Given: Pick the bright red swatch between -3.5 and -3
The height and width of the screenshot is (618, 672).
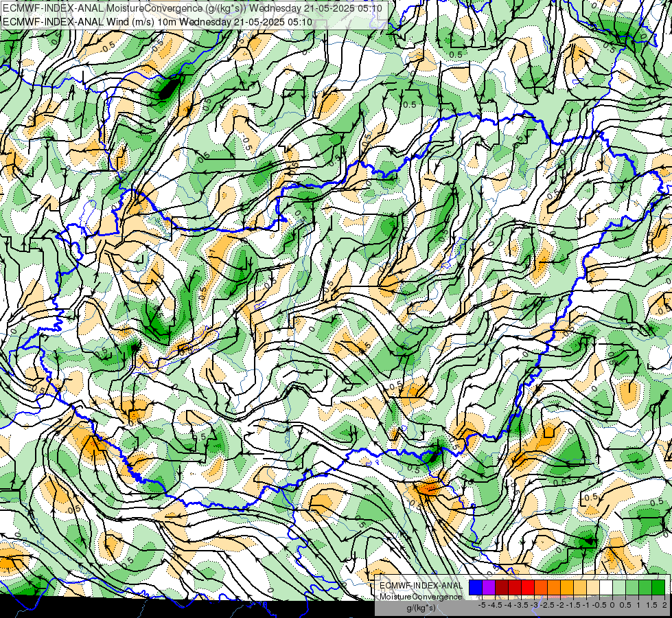Looking at the screenshot, I should tap(528, 588).
